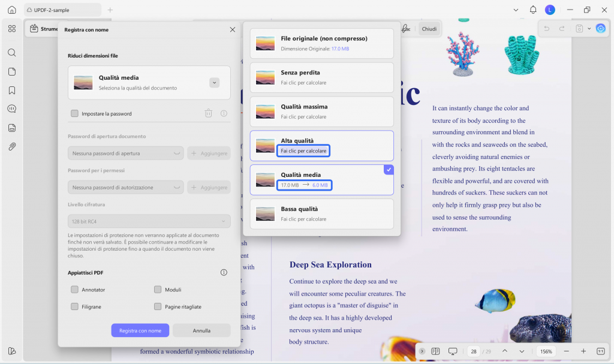This screenshot has width=614, height=364.
Task: Click the undo arrow icon
Action: [547, 29]
